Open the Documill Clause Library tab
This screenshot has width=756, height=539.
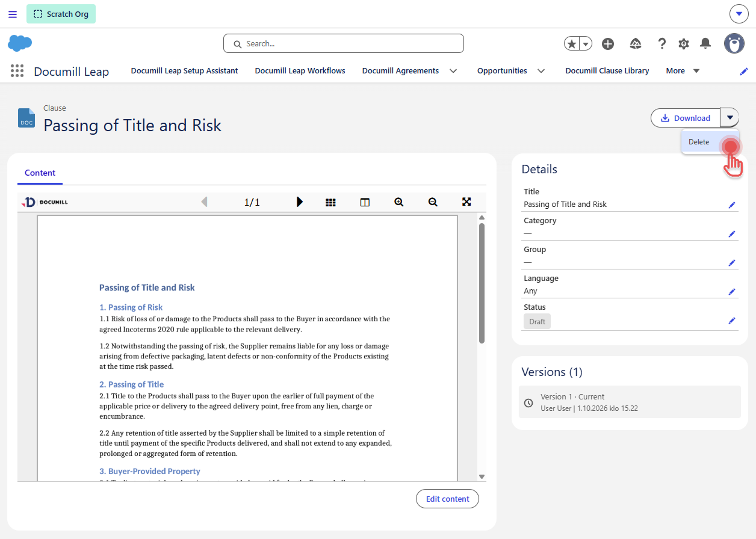tap(607, 71)
